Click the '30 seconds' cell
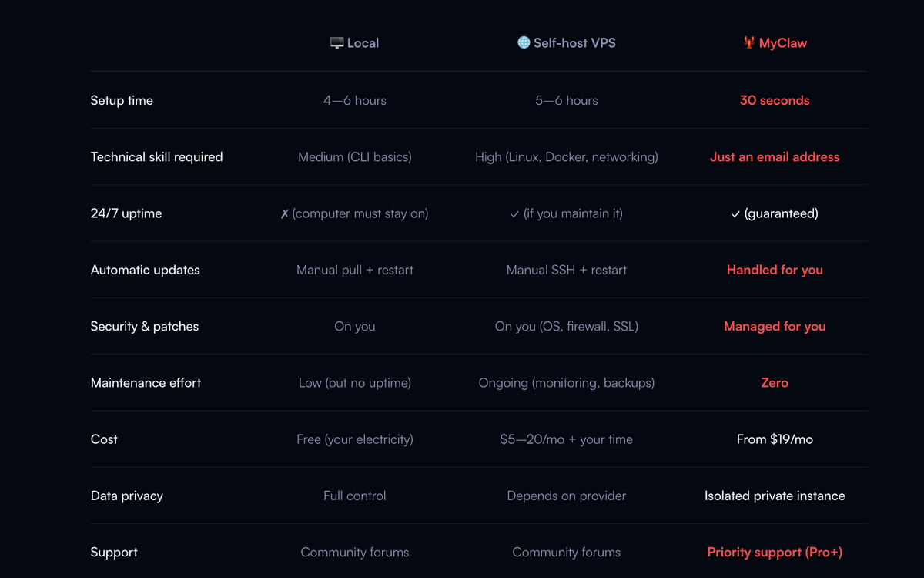Screen dimensions: 924x578 point(775,100)
